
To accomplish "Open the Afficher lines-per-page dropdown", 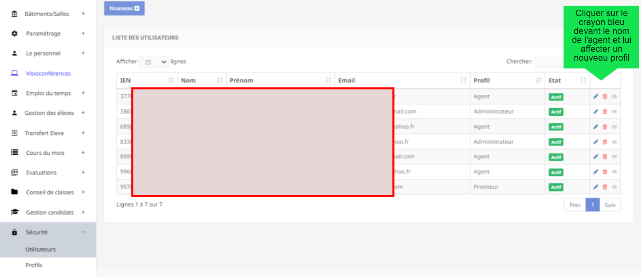I will point(154,62).
